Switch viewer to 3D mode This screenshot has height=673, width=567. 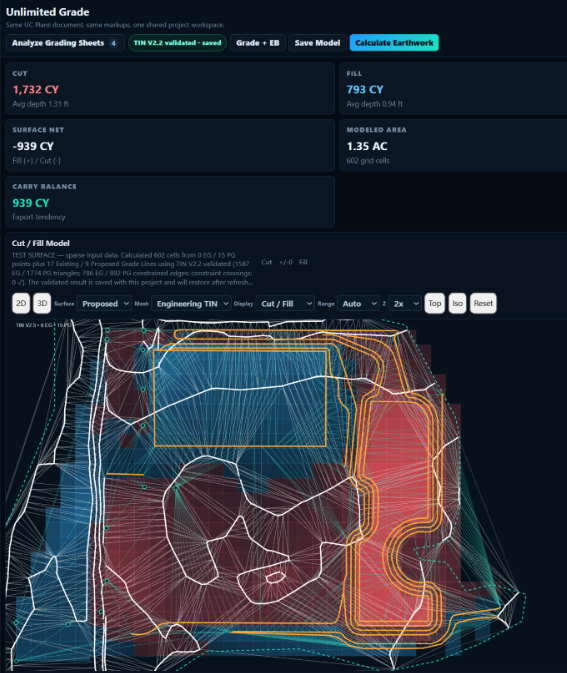[42, 303]
